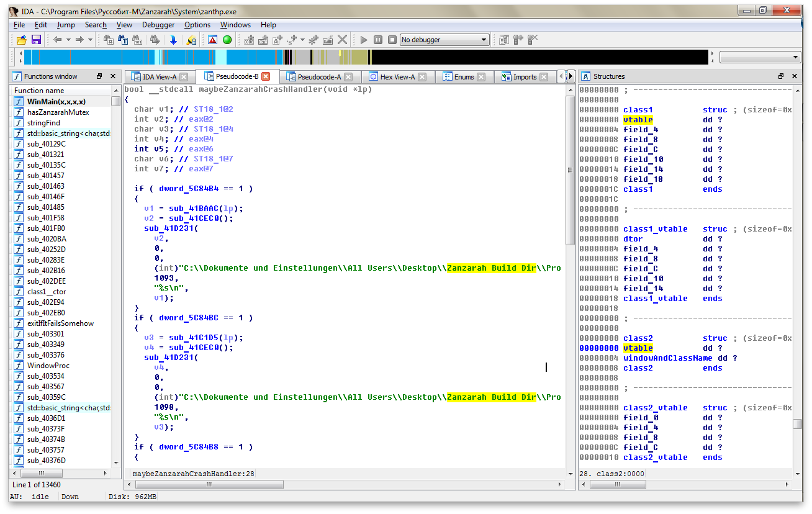Select WinMain(x,x,x,x) in functions list
Screen dimensions: 812x514
coord(56,101)
